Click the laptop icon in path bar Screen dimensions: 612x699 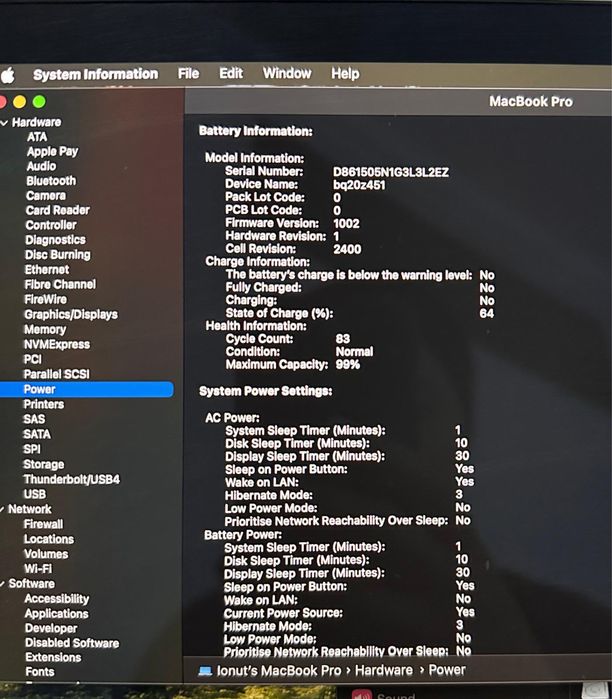(205, 671)
